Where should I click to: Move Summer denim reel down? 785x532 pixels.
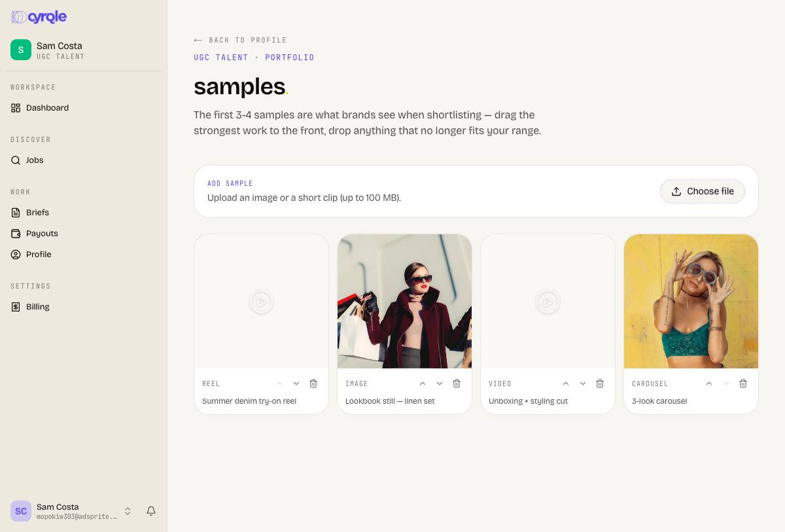296,383
